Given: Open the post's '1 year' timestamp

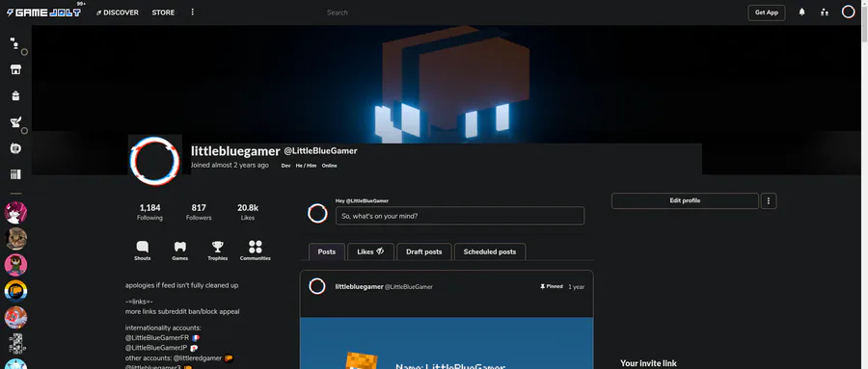Looking at the screenshot, I should (577, 287).
